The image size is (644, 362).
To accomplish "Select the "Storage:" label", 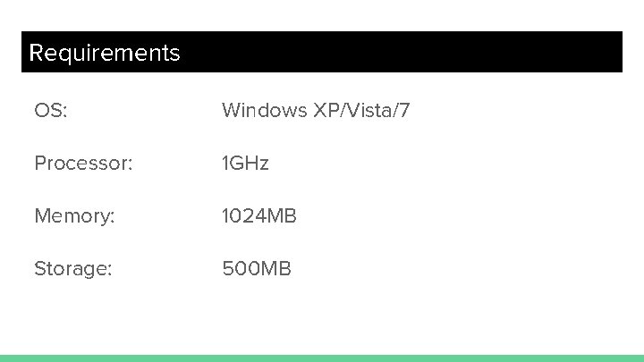I will (x=73, y=268).
